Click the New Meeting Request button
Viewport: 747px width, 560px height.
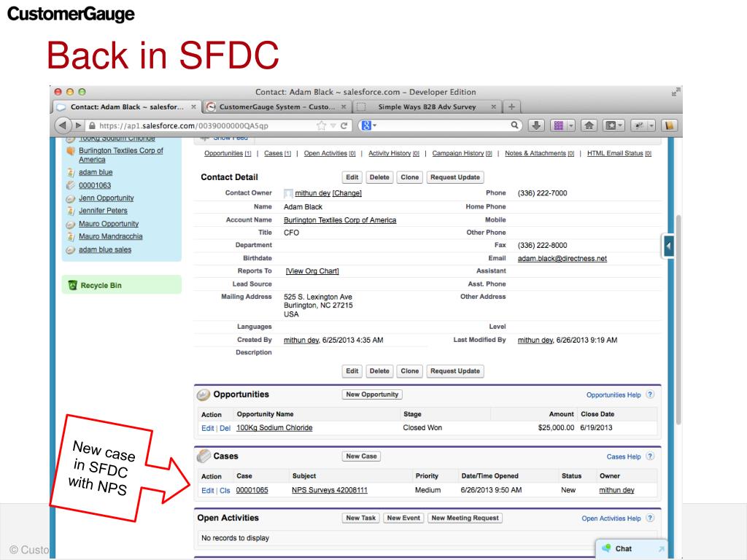(465, 518)
